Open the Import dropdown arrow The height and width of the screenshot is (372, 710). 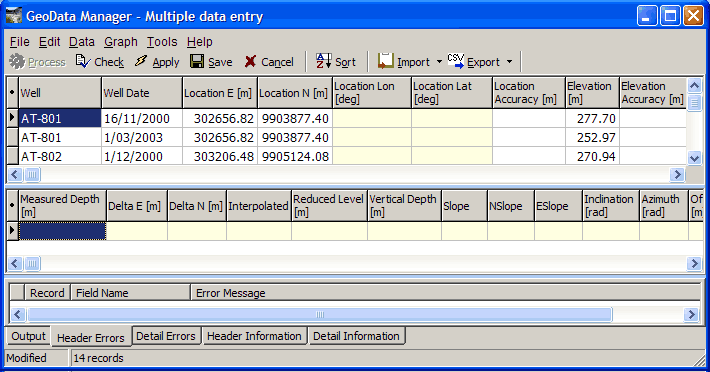tap(439, 62)
